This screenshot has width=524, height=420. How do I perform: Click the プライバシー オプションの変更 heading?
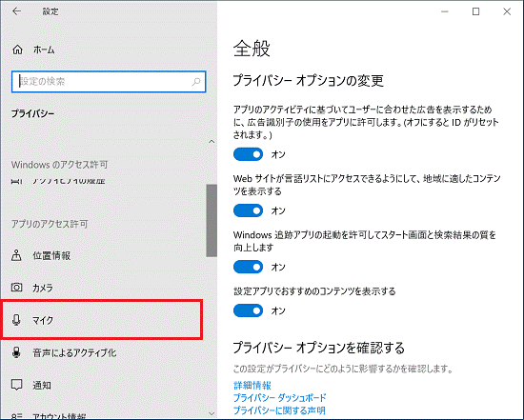click(308, 81)
